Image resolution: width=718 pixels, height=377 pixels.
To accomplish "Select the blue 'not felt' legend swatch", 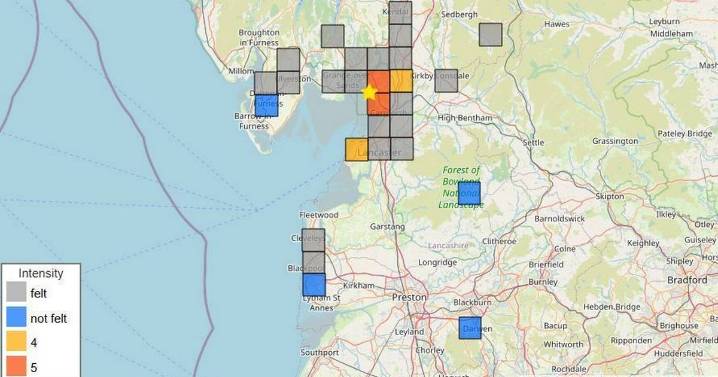I will tap(16, 317).
